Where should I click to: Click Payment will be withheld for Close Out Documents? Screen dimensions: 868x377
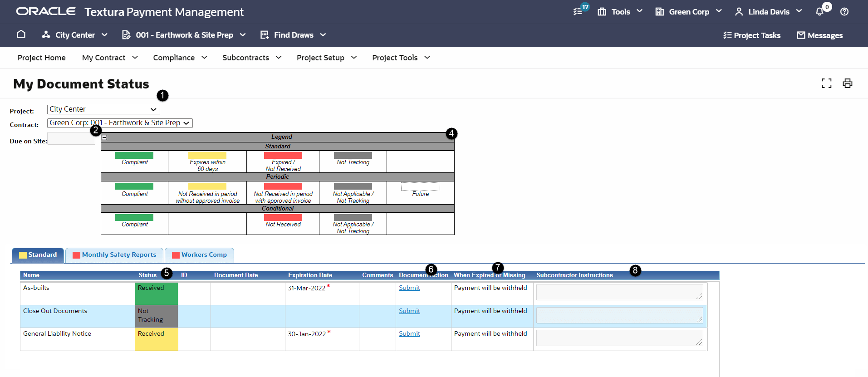pos(490,311)
